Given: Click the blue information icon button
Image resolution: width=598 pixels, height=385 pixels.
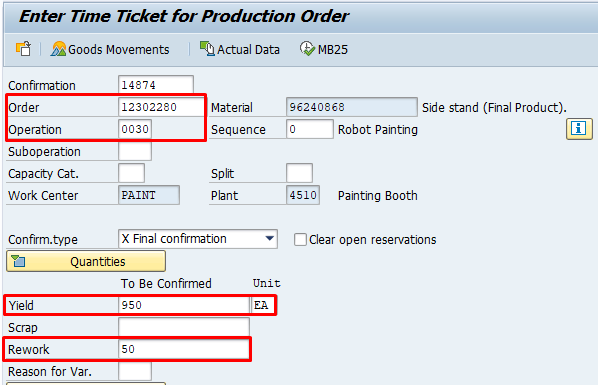Looking at the screenshot, I should 579,129.
